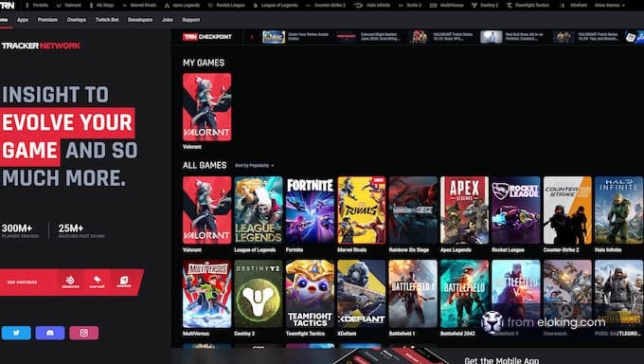Open the Jobs nav tab
Image resolution: width=644 pixels, height=364 pixels.
coord(168,20)
